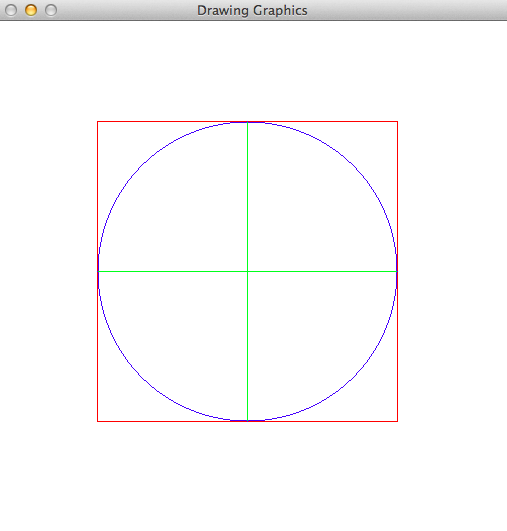Click the top-right corner of red square

click(397, 122)
